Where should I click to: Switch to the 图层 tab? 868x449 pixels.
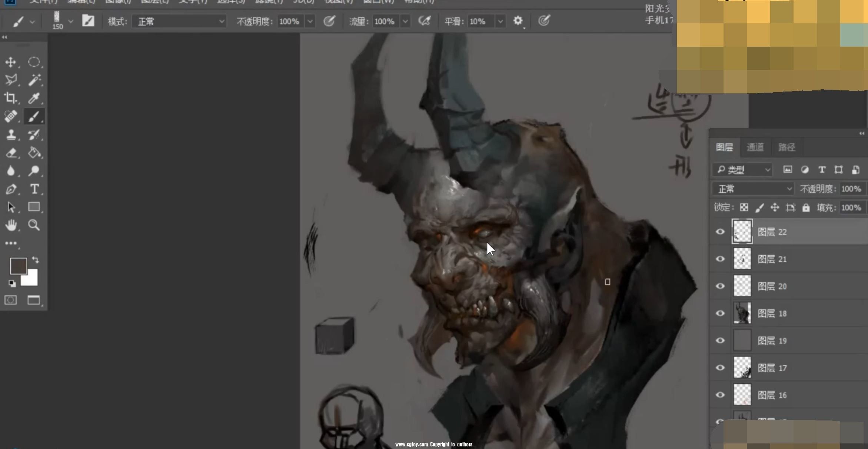point(724,147)
